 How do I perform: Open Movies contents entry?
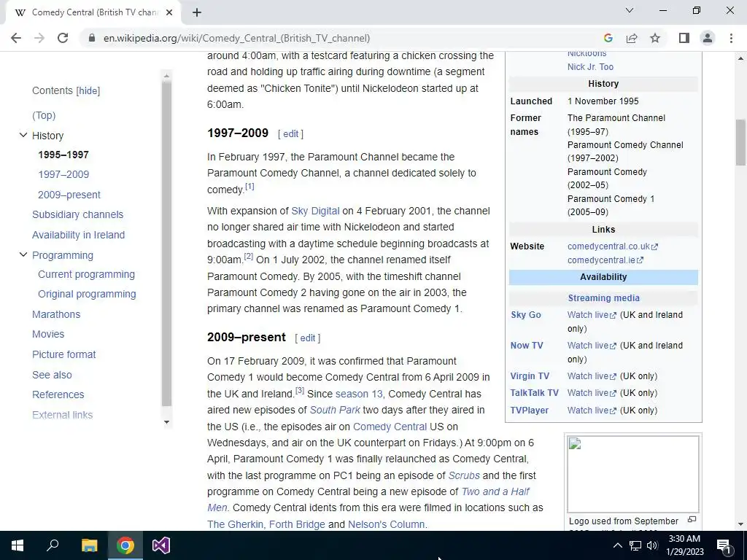48,334
